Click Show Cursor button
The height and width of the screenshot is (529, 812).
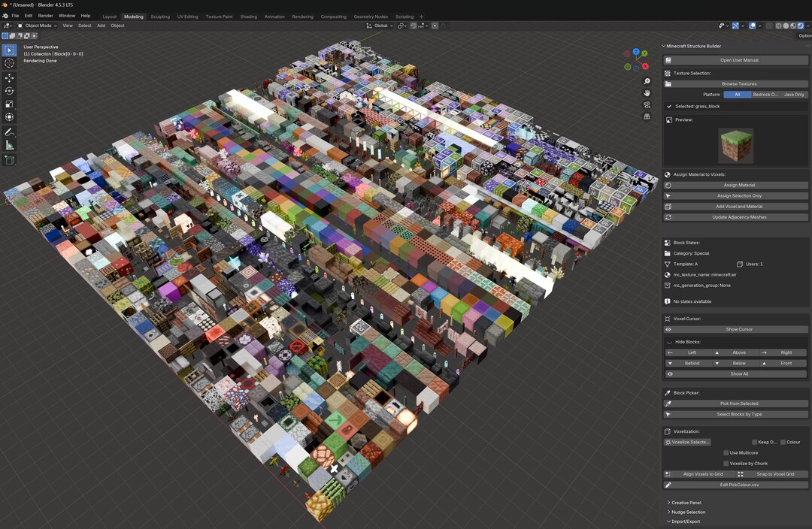[x=735, y=330]
